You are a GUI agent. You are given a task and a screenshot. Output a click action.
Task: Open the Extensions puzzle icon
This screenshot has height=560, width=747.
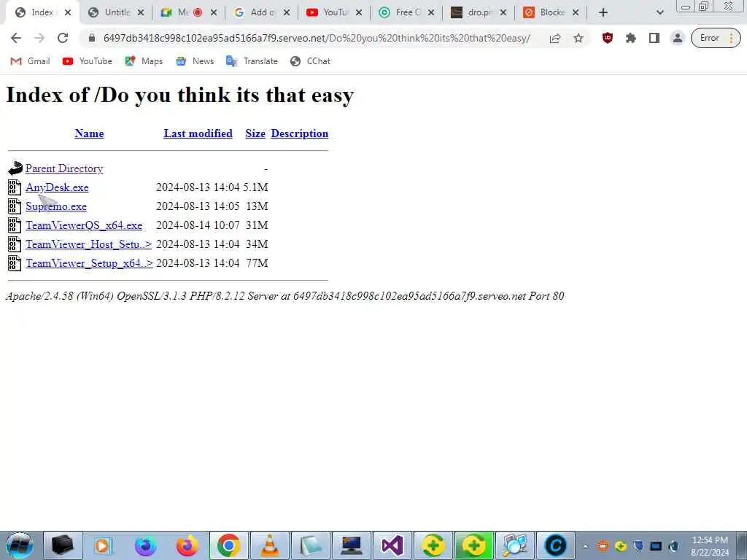coord(631,38)
